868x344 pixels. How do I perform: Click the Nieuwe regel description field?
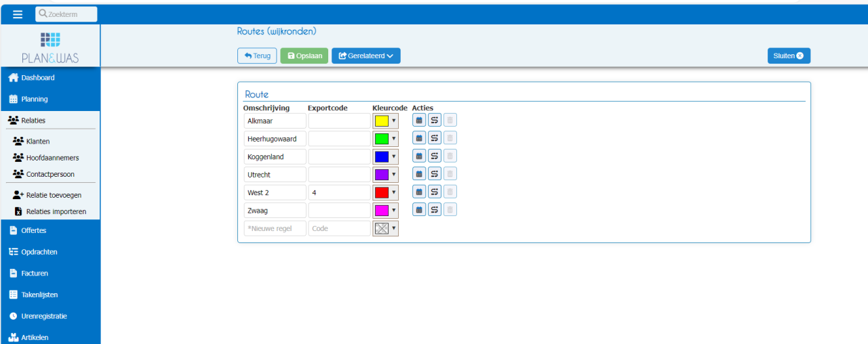275,228
